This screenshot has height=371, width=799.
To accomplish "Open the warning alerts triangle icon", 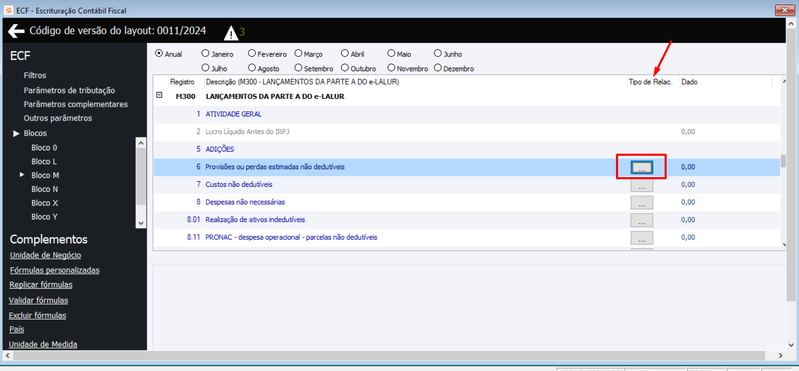I will point(231,33).
